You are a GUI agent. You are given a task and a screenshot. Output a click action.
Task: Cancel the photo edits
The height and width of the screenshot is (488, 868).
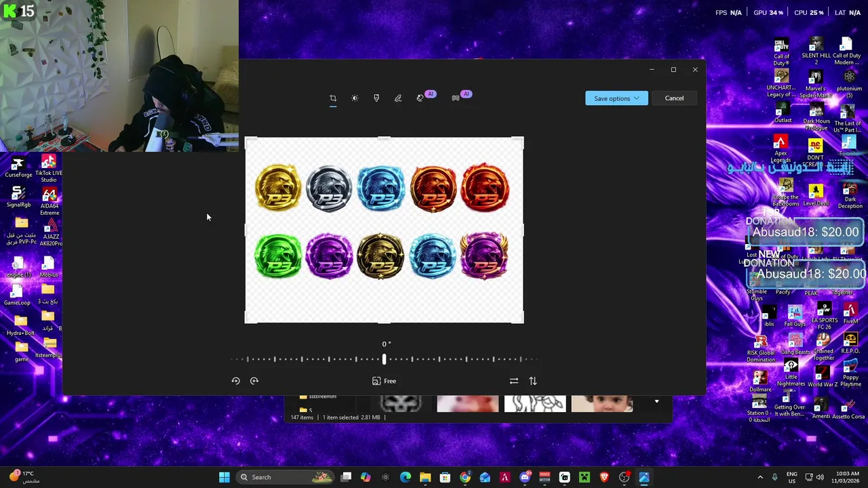[674, 98]
